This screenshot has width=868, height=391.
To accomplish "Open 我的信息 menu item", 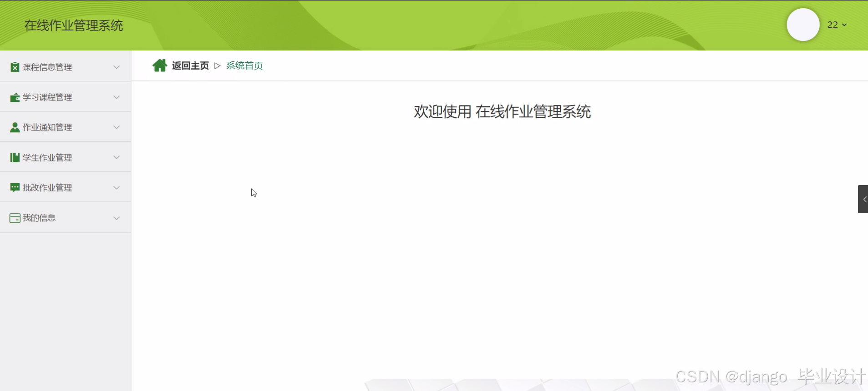I will [x=66, y=218].
